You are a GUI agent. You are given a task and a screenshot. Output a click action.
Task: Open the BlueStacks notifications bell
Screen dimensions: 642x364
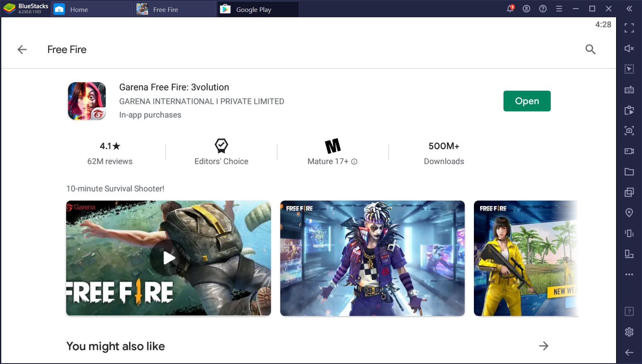click(510, 9)
